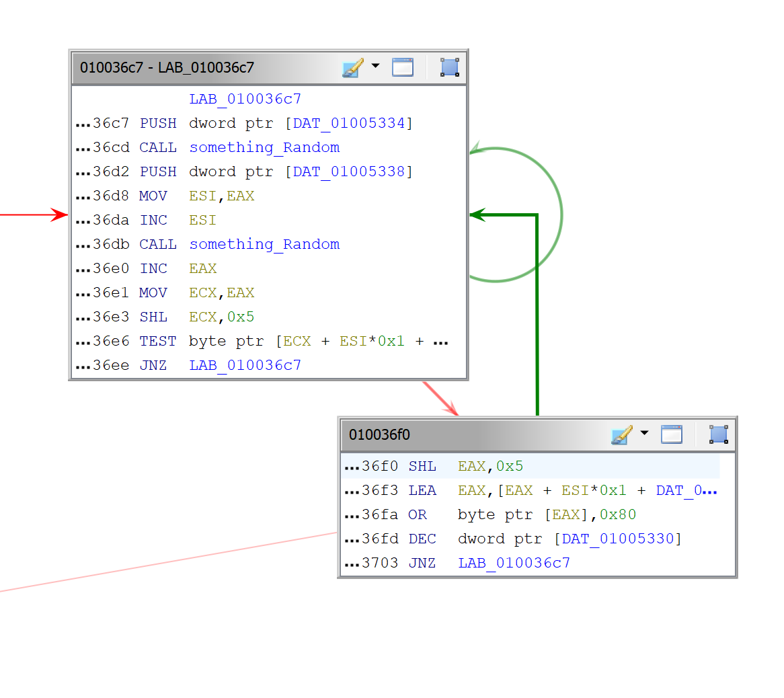Set background color of the 010036f0 block

(622, 434)
